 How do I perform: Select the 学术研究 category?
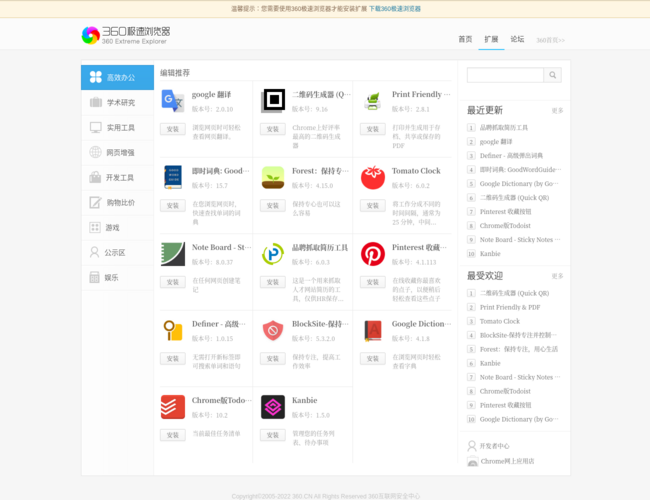click(117, 102)
